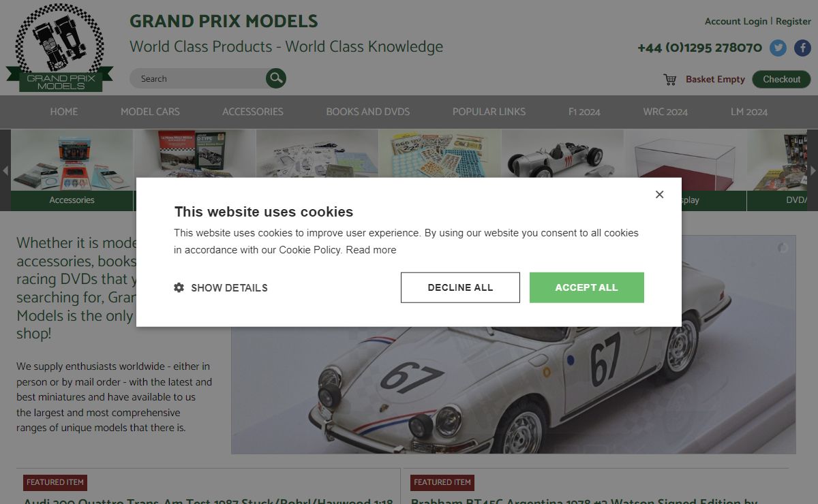Image resolution: width=818 pixels, height=504 pixels.
Task: Click the Grand Prix Models logo
Action: click(x=59, y=48)
